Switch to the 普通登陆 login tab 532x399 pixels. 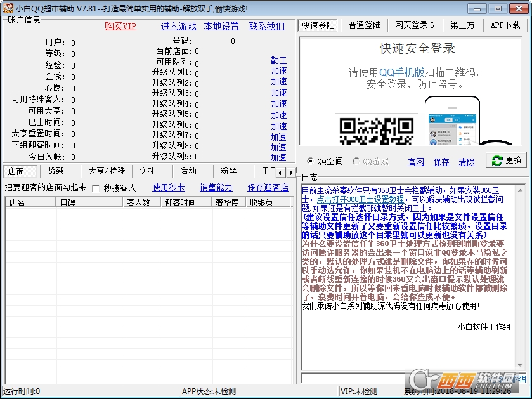click(x=365, y=25)
